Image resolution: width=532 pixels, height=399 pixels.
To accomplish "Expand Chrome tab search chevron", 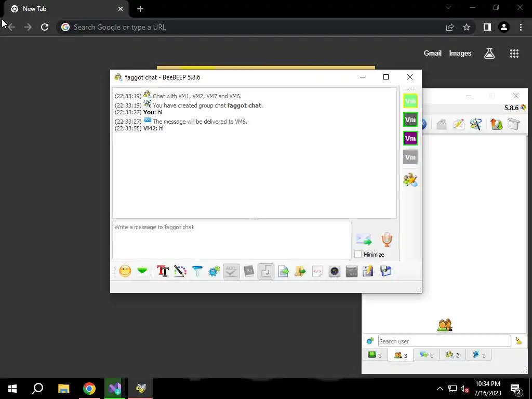I will (448, 7).
